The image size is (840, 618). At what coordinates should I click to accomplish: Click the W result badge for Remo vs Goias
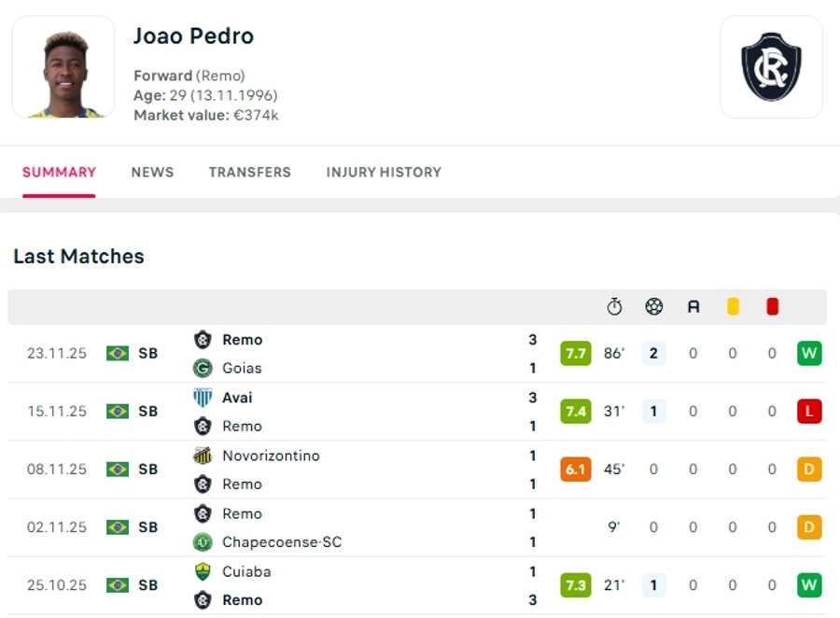(808, 353)
